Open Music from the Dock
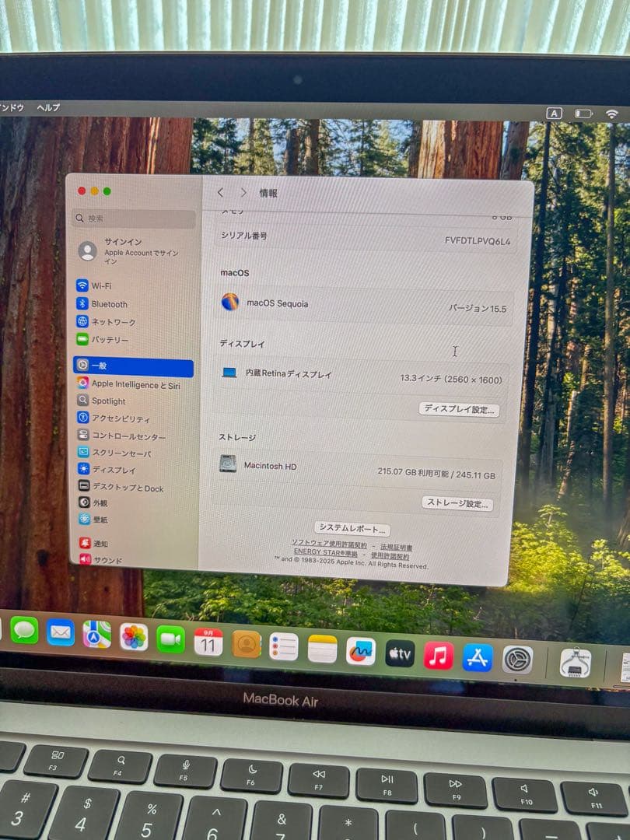 coord(438,656)
